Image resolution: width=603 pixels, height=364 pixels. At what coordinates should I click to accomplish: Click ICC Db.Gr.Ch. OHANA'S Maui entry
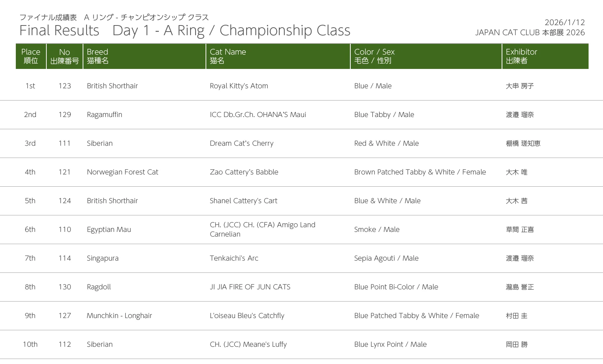click(x=258, y=115)
